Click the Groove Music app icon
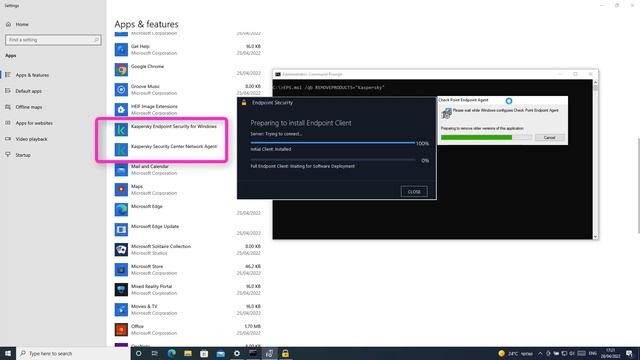 [x=121, y=89]
